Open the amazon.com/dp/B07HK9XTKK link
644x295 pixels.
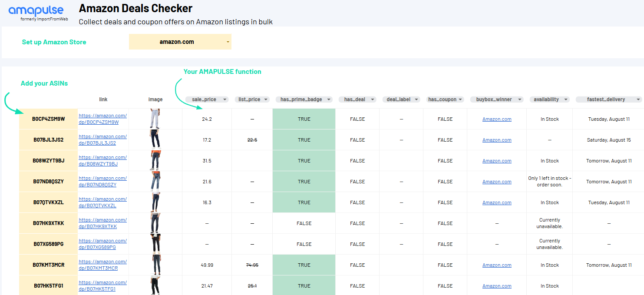click(103, 223)
